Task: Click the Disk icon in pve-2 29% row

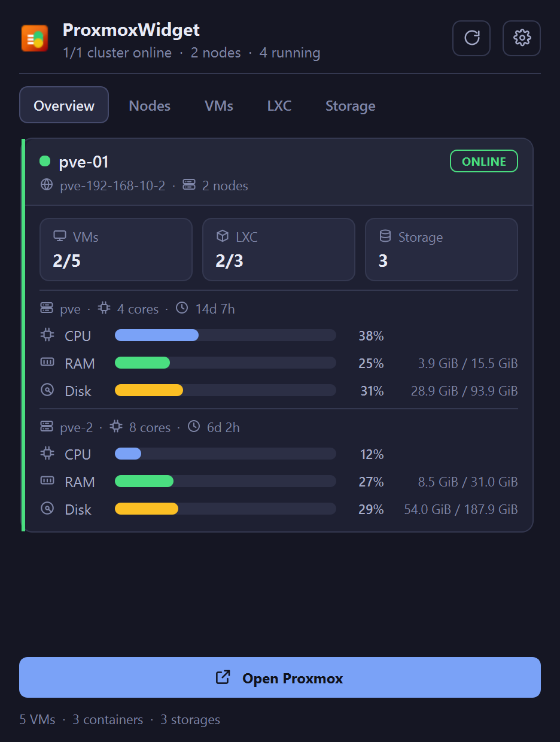Action: pos(47,509)
